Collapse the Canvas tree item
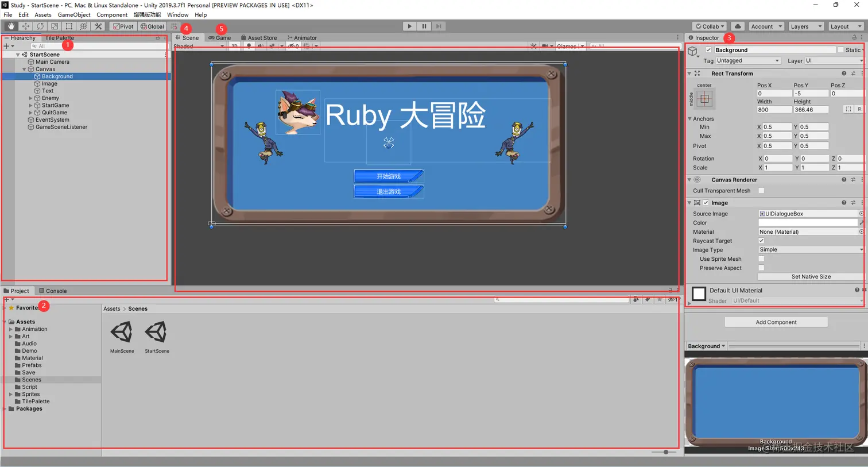868x467 pixels. [24, 69]
